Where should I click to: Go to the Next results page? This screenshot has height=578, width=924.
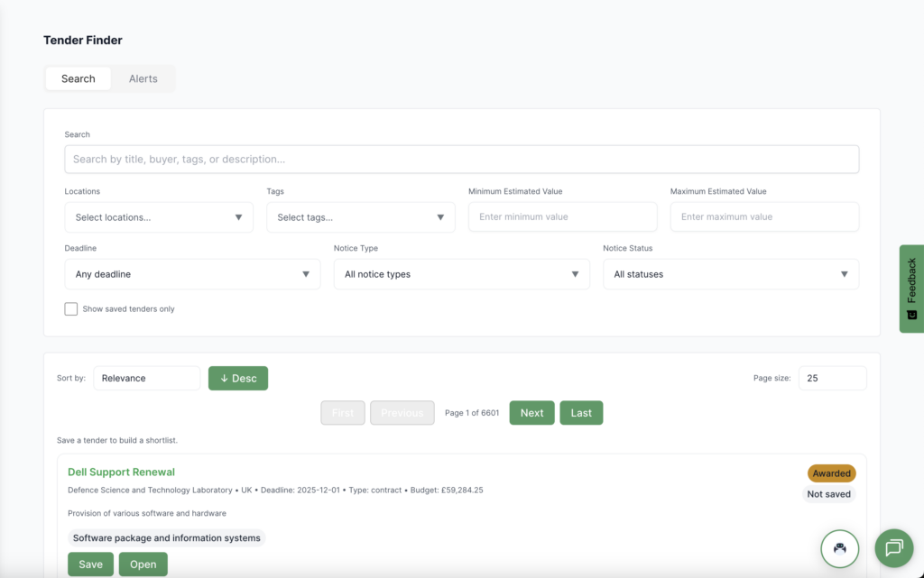coord(531,413)
